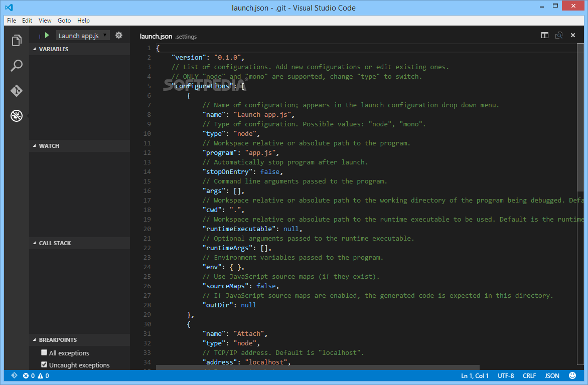The image size is (588, 385).
Task: Show warnings via the status bar warning count
Action: tap(43, 375)
